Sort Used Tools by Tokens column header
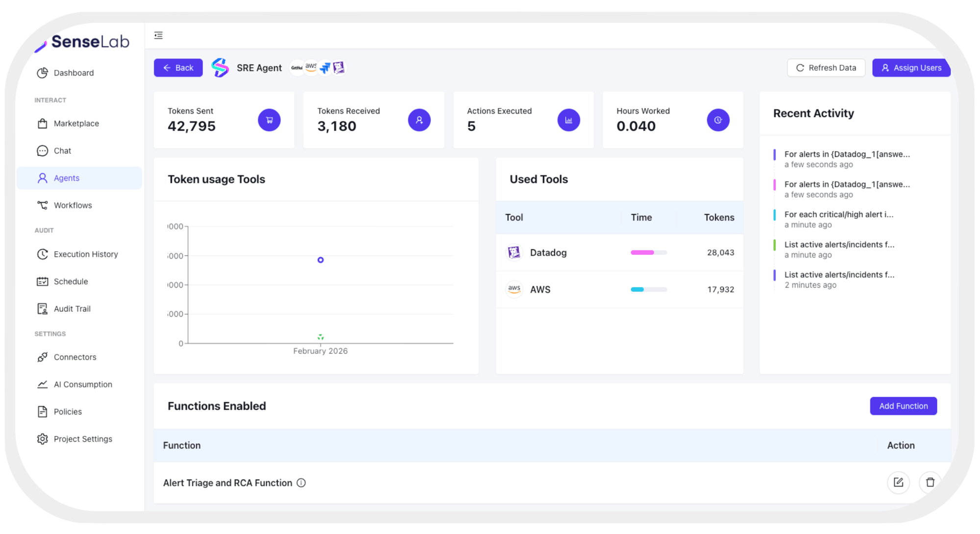This screenshot has width=980, height=534. click(x=719, y=217)
